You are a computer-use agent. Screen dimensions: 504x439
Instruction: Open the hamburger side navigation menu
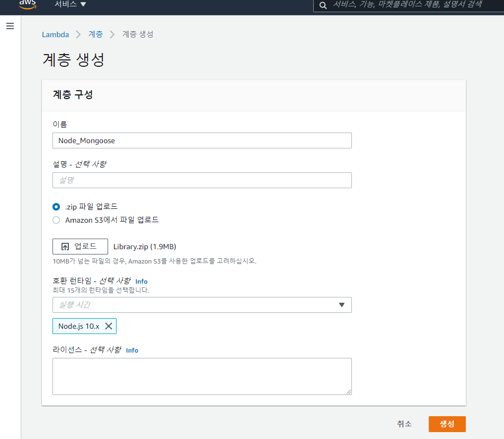10,26
